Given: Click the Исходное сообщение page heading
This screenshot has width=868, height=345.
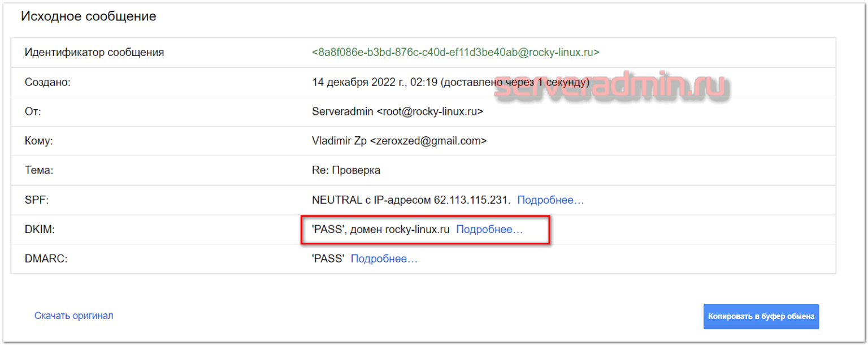Looking at the screenshot, I should tap(88, 16).
